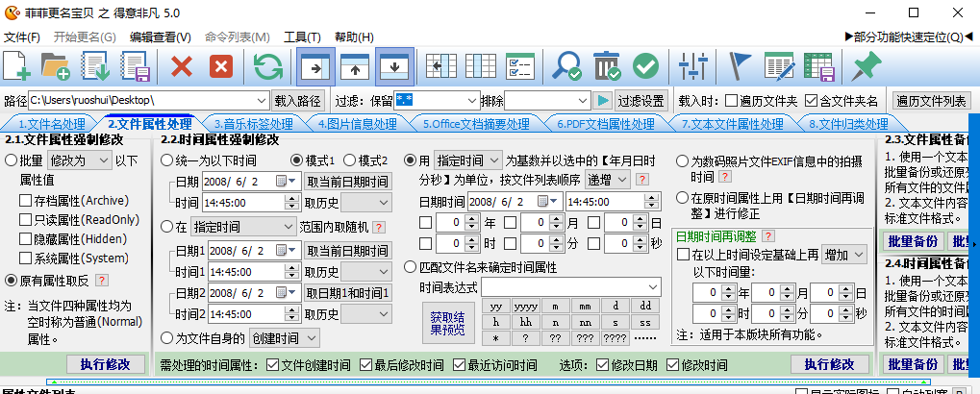Click the trash can with checkmark icon
This screenshot has height=394, width=980.
[x=606, y=66]
